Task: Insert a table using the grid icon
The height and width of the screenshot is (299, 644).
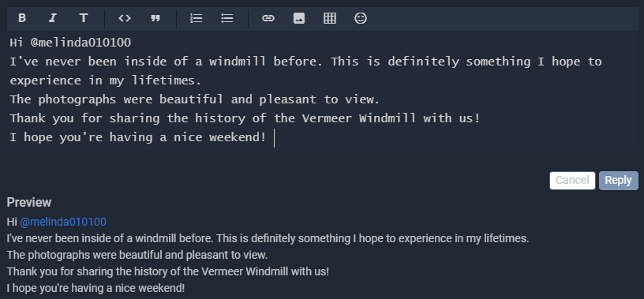Action: point(330,18)
